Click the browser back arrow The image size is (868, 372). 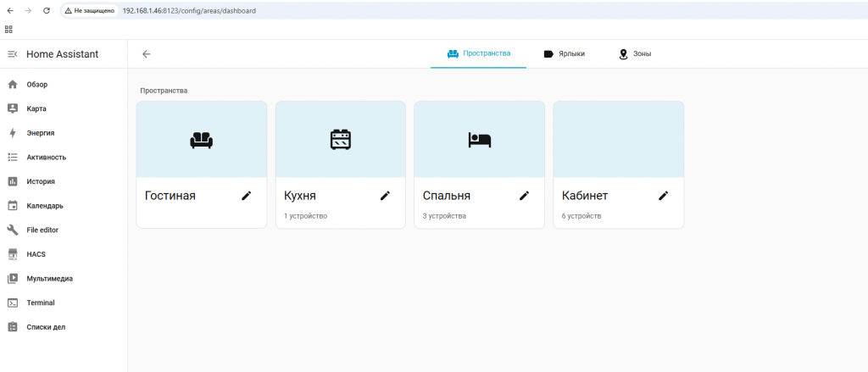10,10
